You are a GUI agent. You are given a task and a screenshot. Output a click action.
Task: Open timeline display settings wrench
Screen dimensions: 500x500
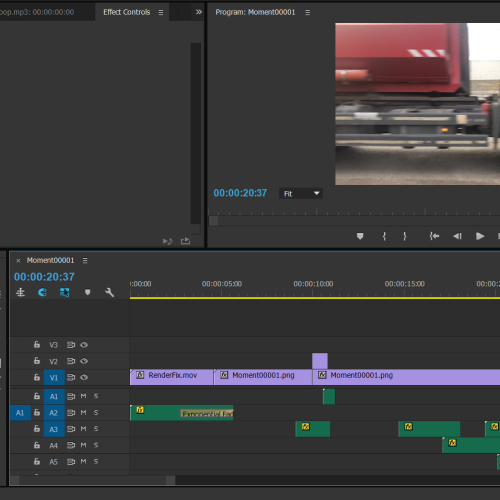tap(110, 293)
